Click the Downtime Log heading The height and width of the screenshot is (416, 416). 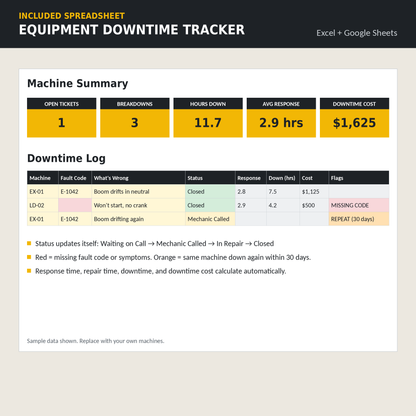click(x=66, y=158)
